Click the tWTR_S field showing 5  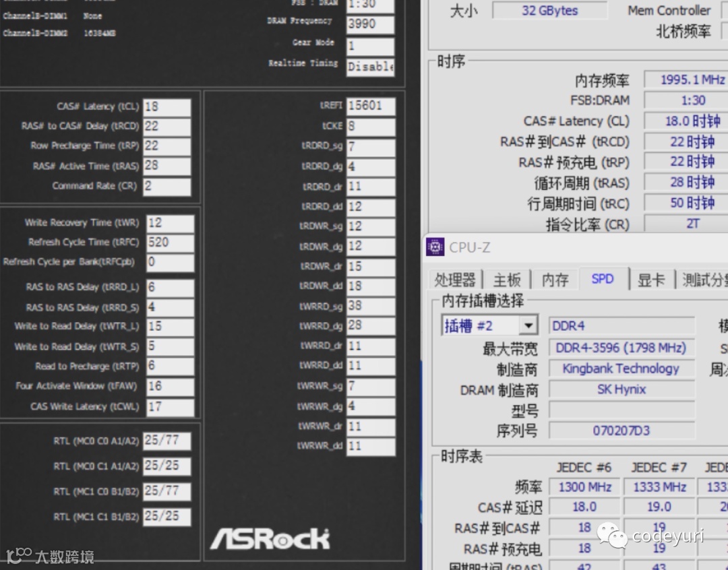point(170,347)
